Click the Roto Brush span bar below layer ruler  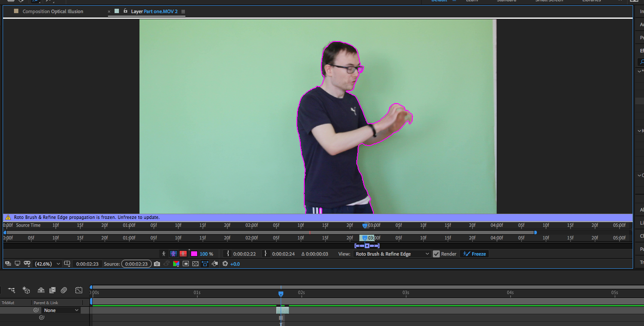pos(367,246)
